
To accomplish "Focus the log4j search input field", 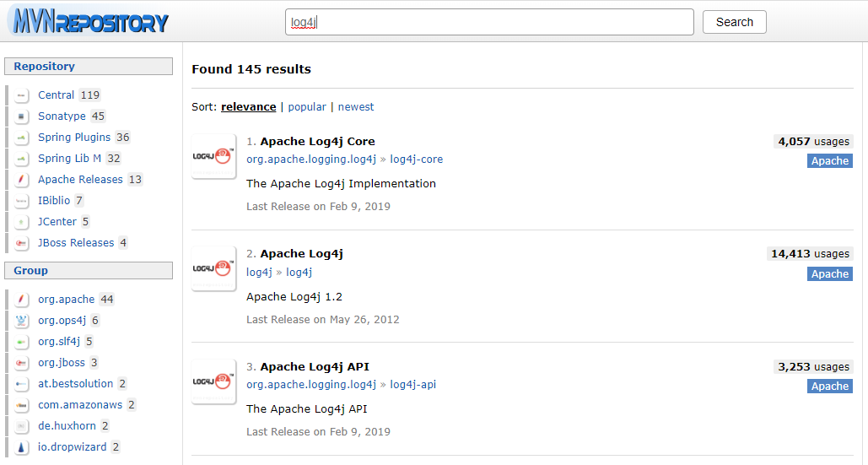I will coord(489,22).
